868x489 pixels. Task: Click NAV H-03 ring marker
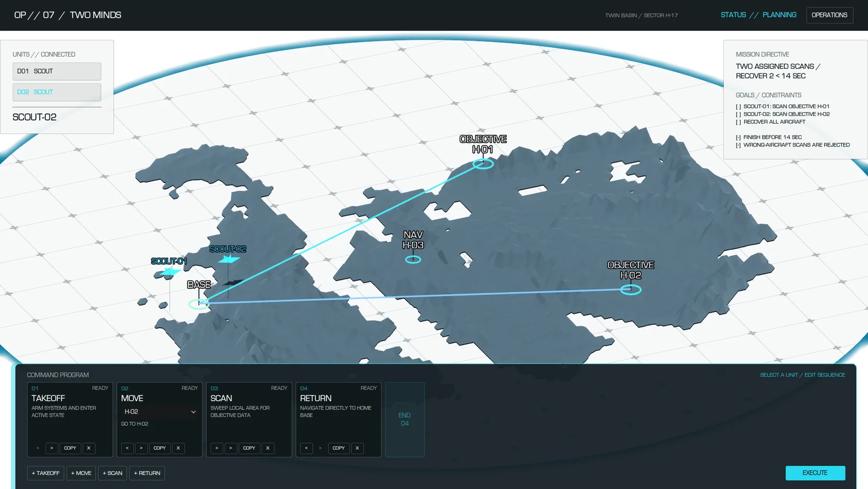pyautogui.click(x=413, y=260)
